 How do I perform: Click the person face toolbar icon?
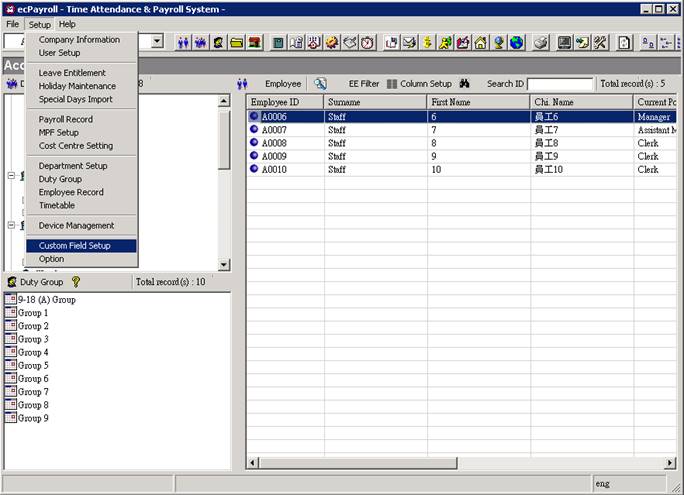coord(219,43)
